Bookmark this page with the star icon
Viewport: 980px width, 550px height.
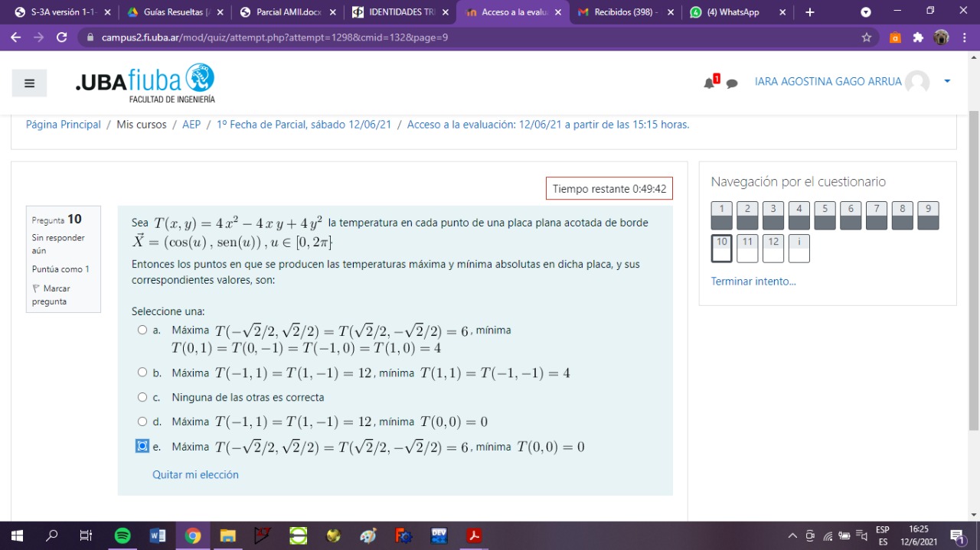867,37
